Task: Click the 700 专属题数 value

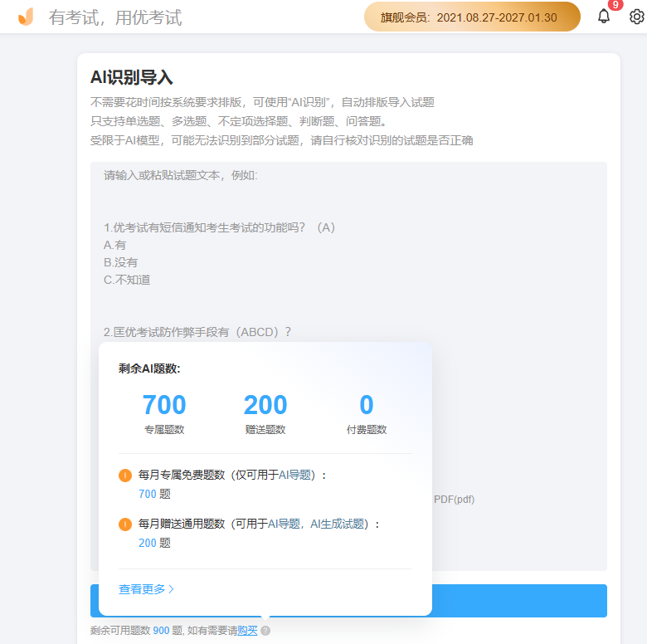Action: (164, 404)
